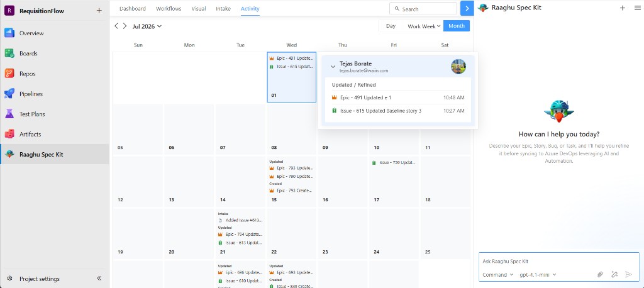The height and width of the screenshot is (288, 644).
Task: Click the plus icon beside RequisitionFlow
Action: coord(99,11)
